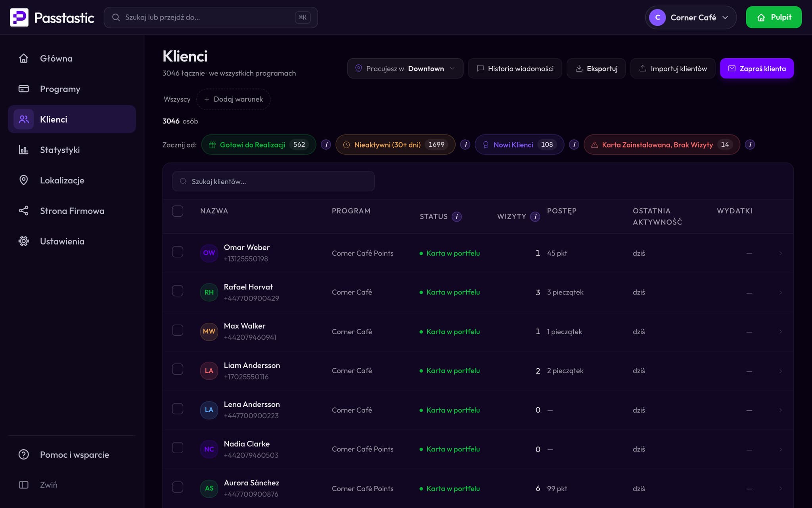Open info icon beside Karta Zainstalowana, Brak Wizyty
The image size is (812, 508).
click(750, 144)
